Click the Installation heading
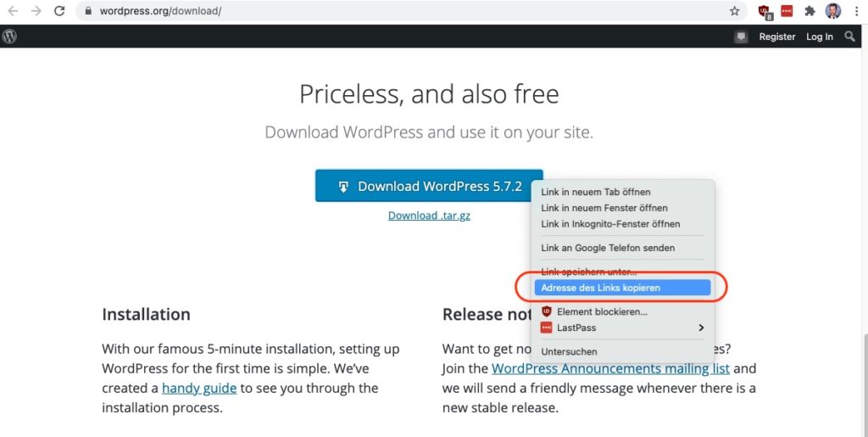This screenshot has width=868, height=437. pyautogui.click(x=146, y=314)
